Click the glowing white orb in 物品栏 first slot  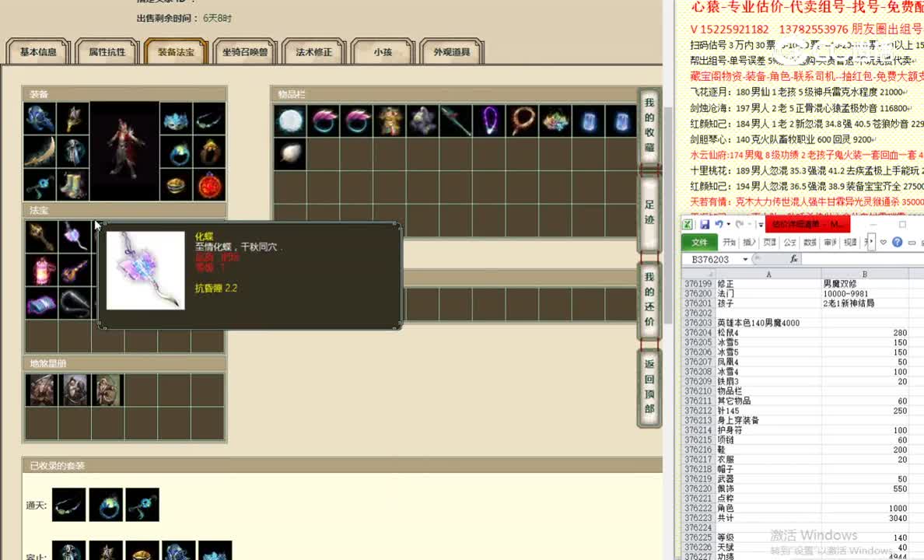(x=289, y=121)
